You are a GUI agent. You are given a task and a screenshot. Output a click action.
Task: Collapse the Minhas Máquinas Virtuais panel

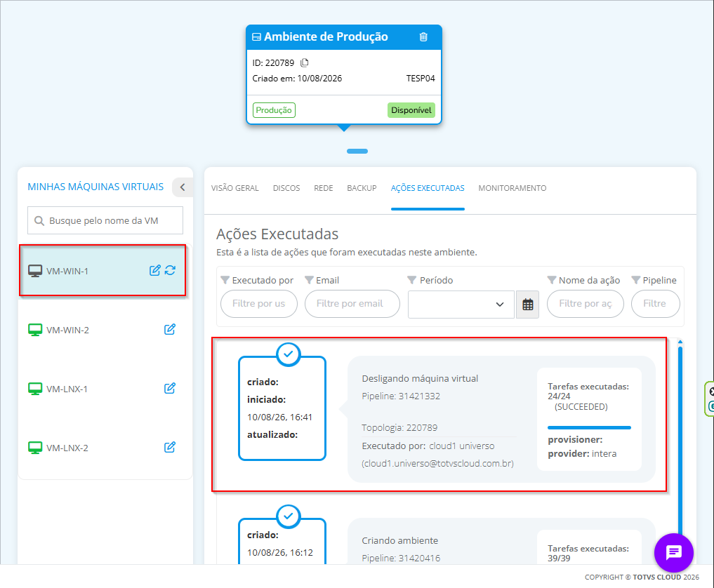tap(182, 187)
